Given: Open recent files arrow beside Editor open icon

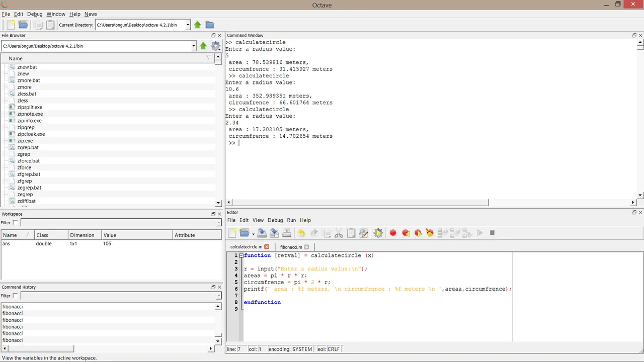Looking at the screenshot, I should (253, 234).
